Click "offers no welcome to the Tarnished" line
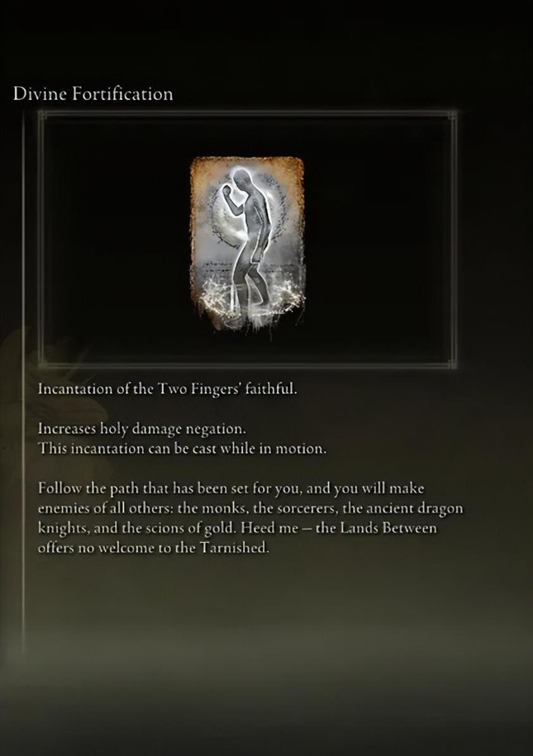This screenshot has height=756, width=533. pyautogui.click(x=153, y=548)
